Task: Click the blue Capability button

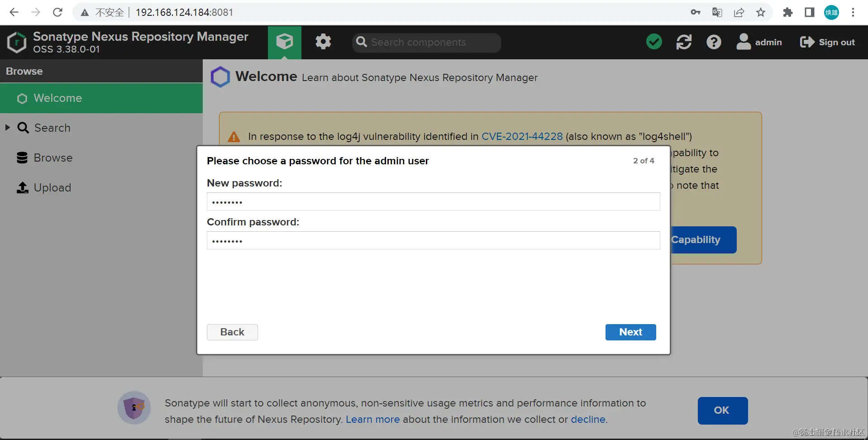Action: pyautogui.click(x=704, y=240)
